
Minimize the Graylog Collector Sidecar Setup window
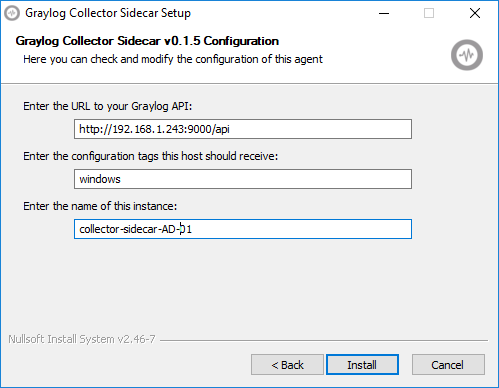point(384,13)
